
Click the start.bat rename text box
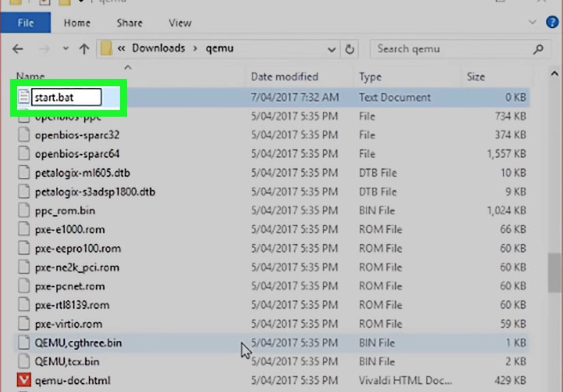tap(66, 97)
